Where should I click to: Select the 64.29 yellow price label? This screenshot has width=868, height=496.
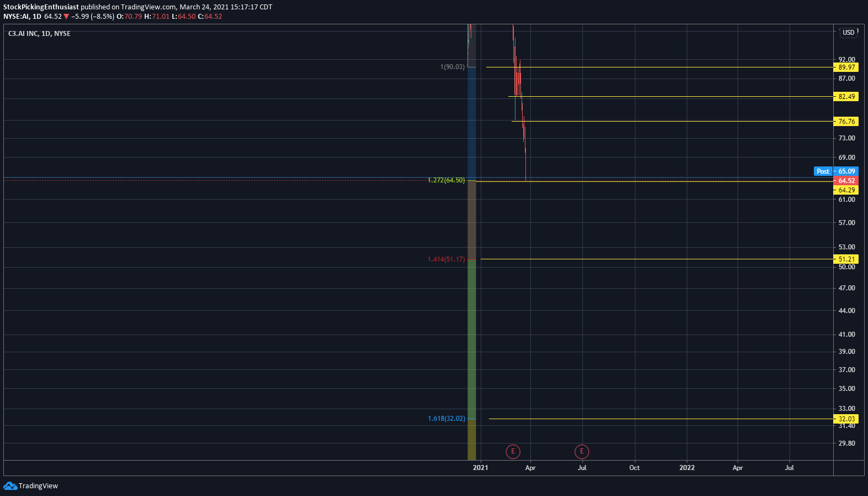[x=846, y=190]
